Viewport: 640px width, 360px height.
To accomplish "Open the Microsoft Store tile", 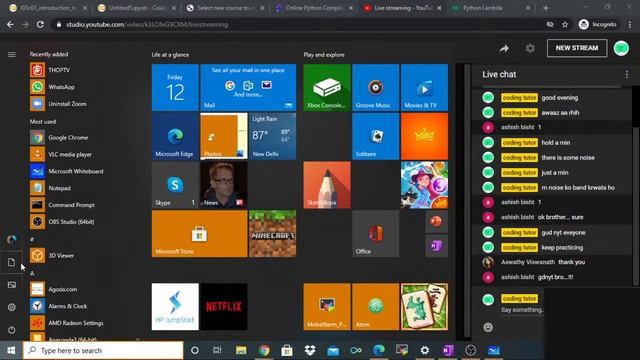I will (x=200, y=233).
